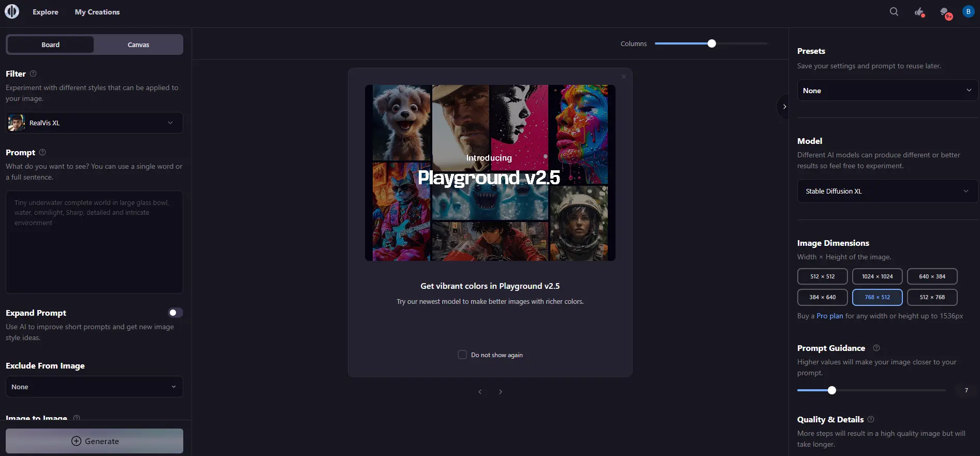Image resolution: width=980 pixels, height=456 pixels.
Task: Click the RealVis XL filter thumbnail
Action: point(16,123)
